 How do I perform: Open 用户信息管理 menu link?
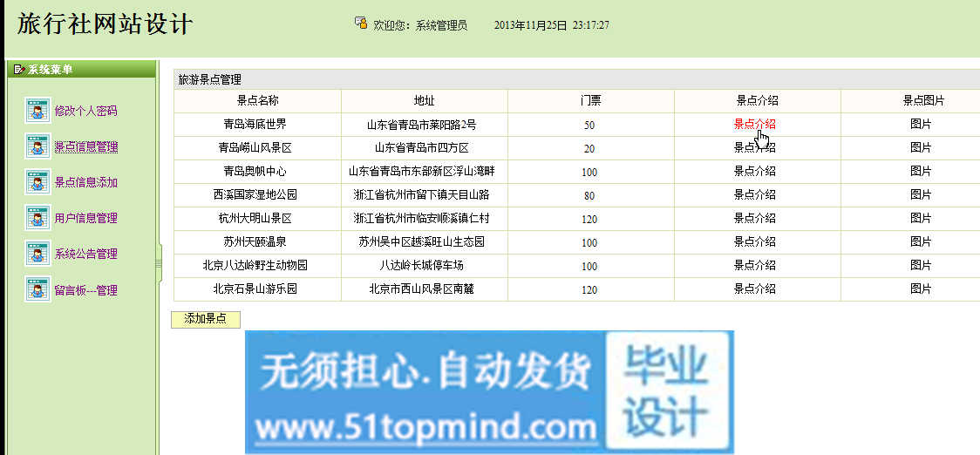pos(86,218)
